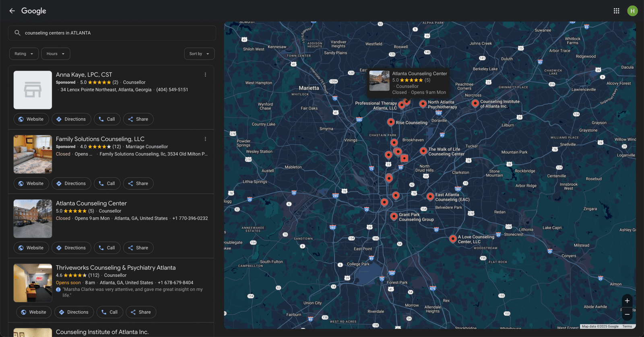Select The Walk of Life Counseling pin
The image size is (644, 337).
click(423, 151)
